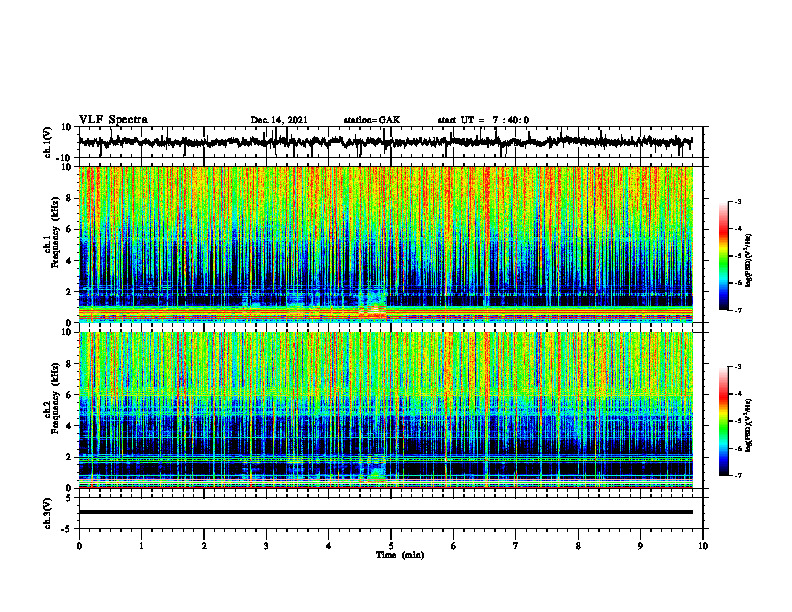
Task: Click the ch.2 colorbar "log(PSD)" label
Action: [x=749, y=425]
